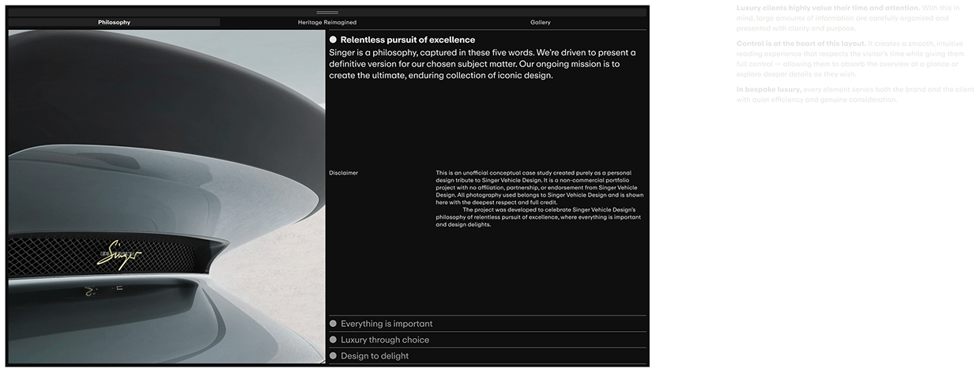
Task: Click 'The project was developed to celebrate' text
Action: (538, 217)
